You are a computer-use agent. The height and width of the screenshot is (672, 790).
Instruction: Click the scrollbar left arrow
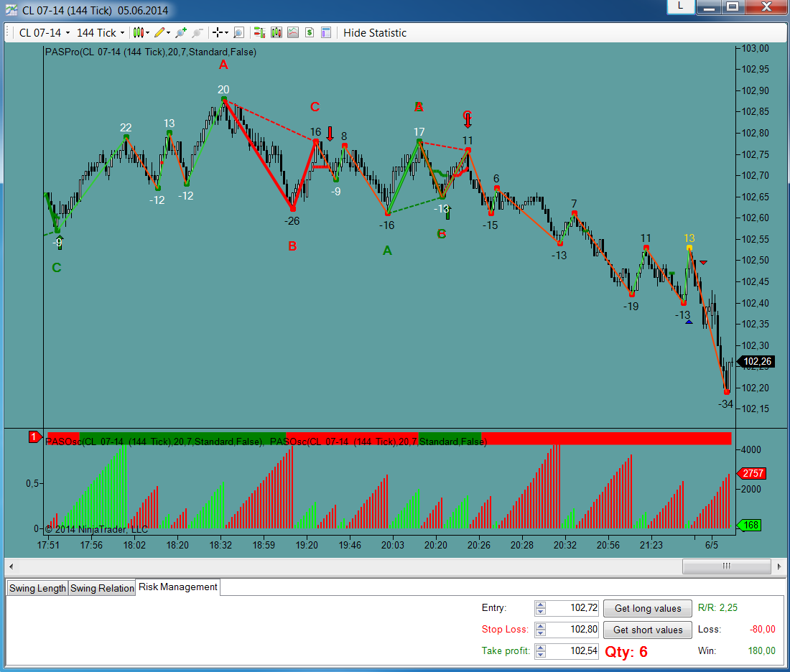coord(11,566)
